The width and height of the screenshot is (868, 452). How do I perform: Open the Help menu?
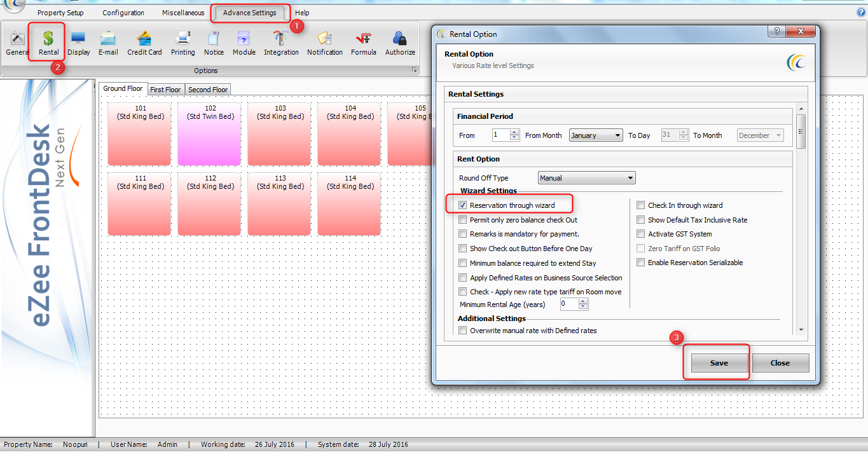coord(302,13)
